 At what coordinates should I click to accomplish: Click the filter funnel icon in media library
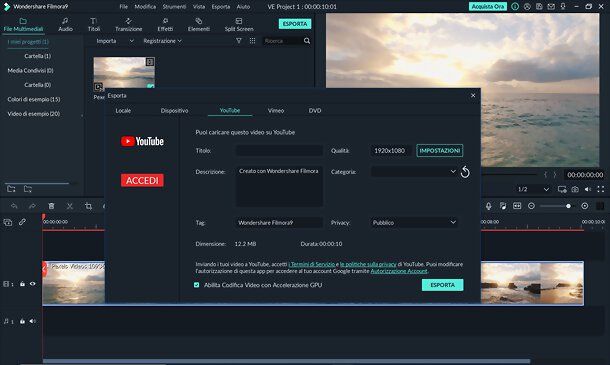(x=239, y=40)
